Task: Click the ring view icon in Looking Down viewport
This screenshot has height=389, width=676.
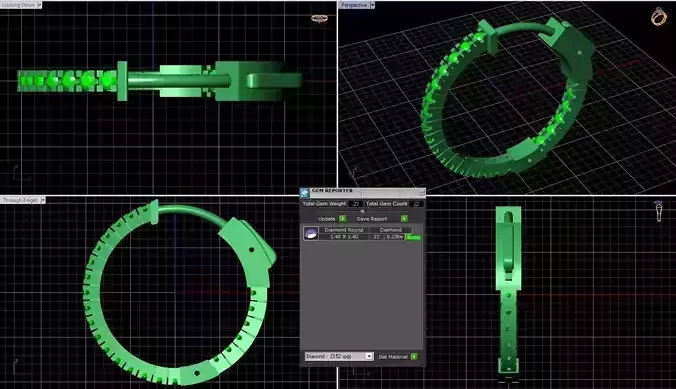Action: (319, 19)
